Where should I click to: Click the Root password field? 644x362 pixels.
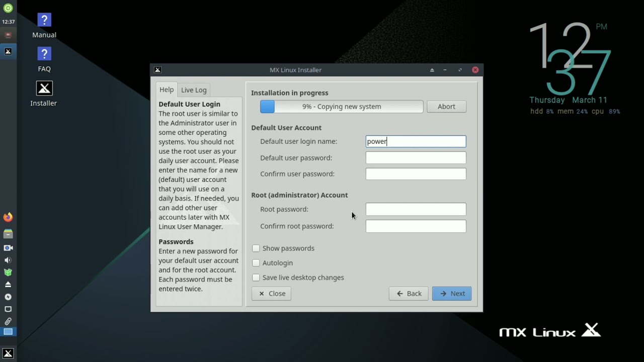tap(416, 209)
